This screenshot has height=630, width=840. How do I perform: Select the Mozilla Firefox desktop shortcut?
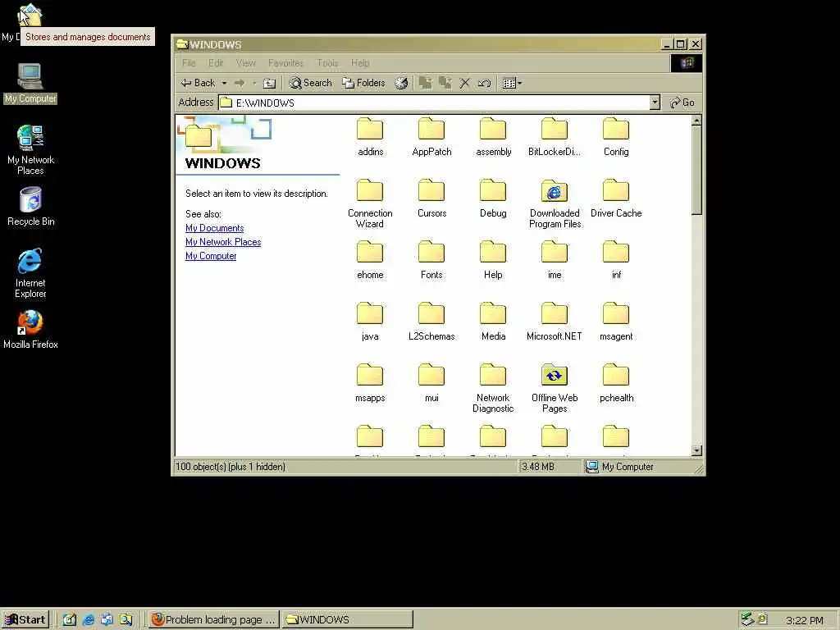click(30, 330)
